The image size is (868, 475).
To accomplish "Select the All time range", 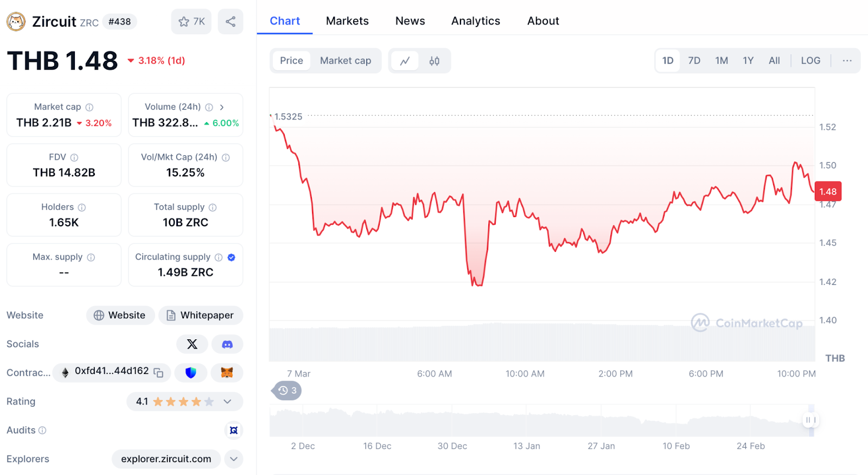I will click(x=774, y=61).
